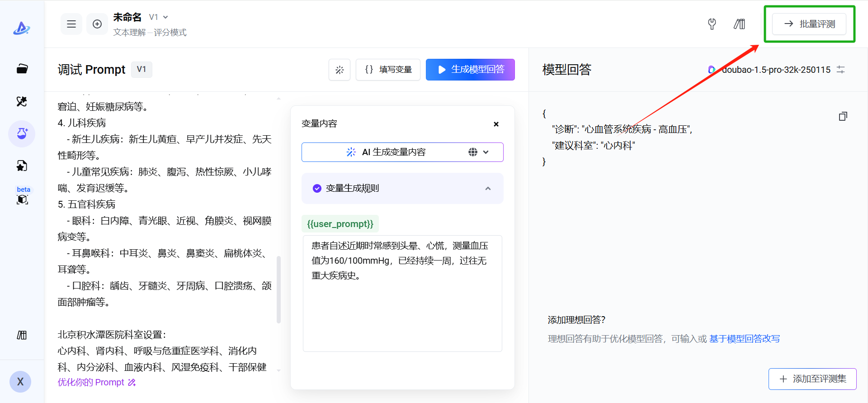Close the 变量内容 panel
The image size is (868, 403).
(x=496, y=124)
